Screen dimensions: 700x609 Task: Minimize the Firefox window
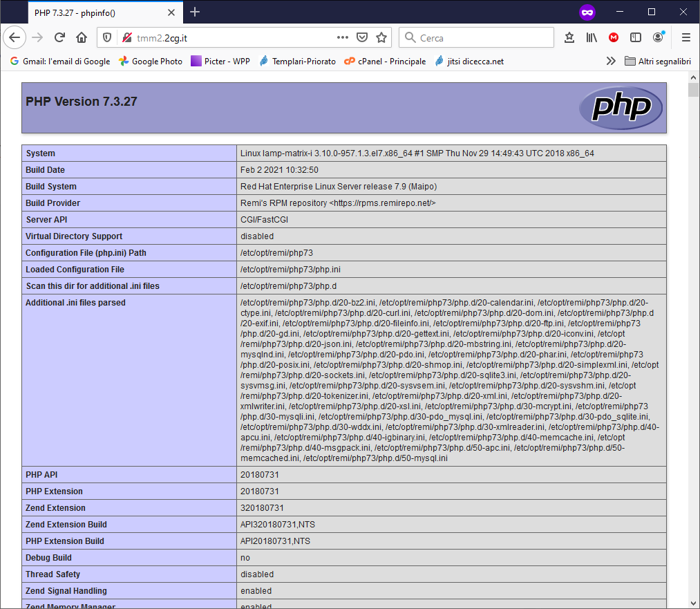(x=620, y=12)
